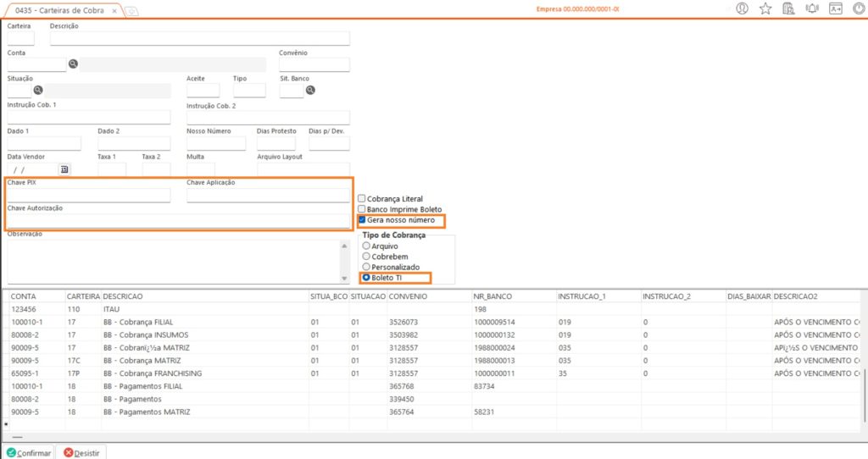Click the search magnifier beside Situação field
Viewport: 868px width, 459px height.
[x=38, y=91]
